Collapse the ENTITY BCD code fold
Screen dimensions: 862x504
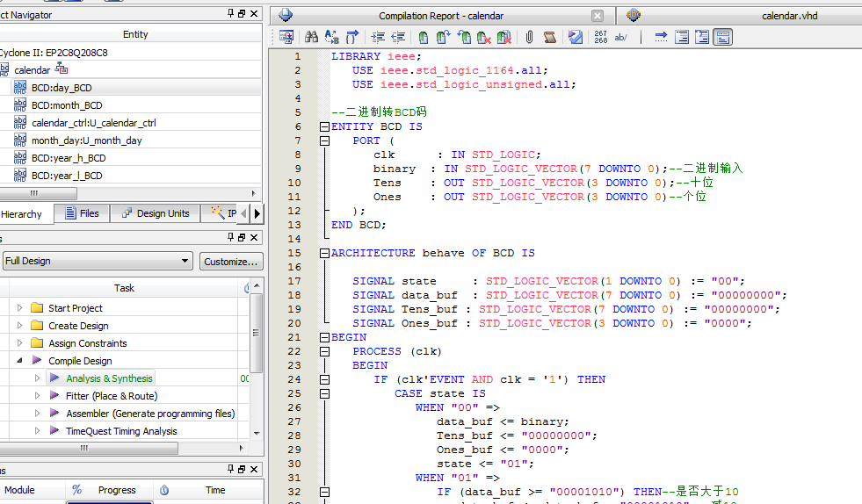323,126
